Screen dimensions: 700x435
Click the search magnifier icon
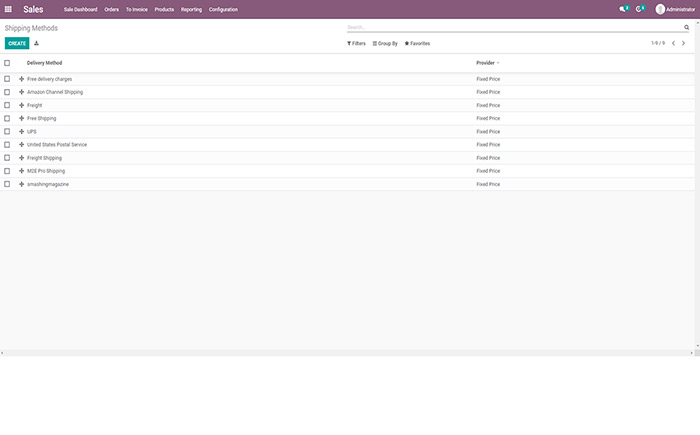pos(686,28)
